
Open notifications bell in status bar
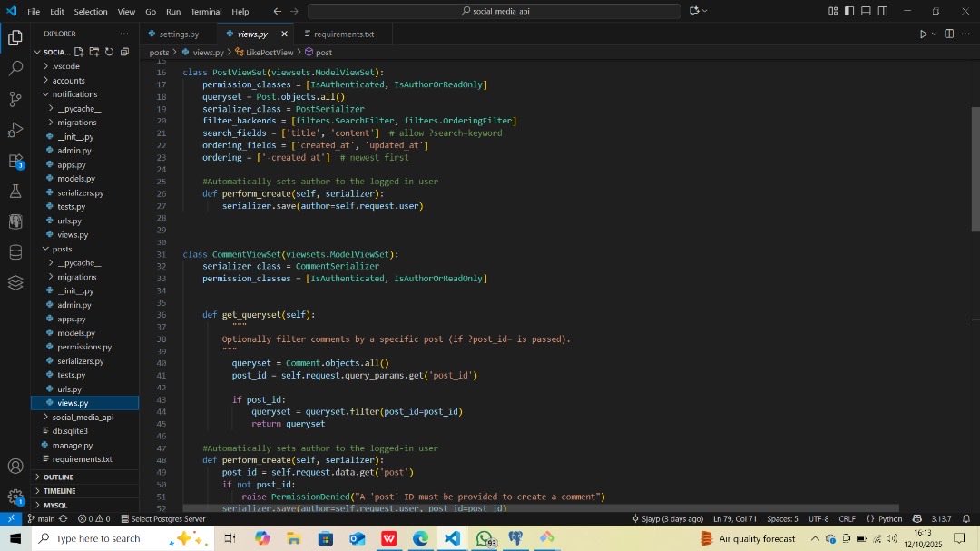click(x=966, y=518)
